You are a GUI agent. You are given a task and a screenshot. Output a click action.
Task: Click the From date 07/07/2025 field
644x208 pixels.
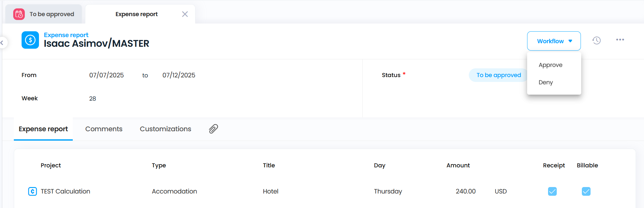pyautogui.click(x=106, y=75)
